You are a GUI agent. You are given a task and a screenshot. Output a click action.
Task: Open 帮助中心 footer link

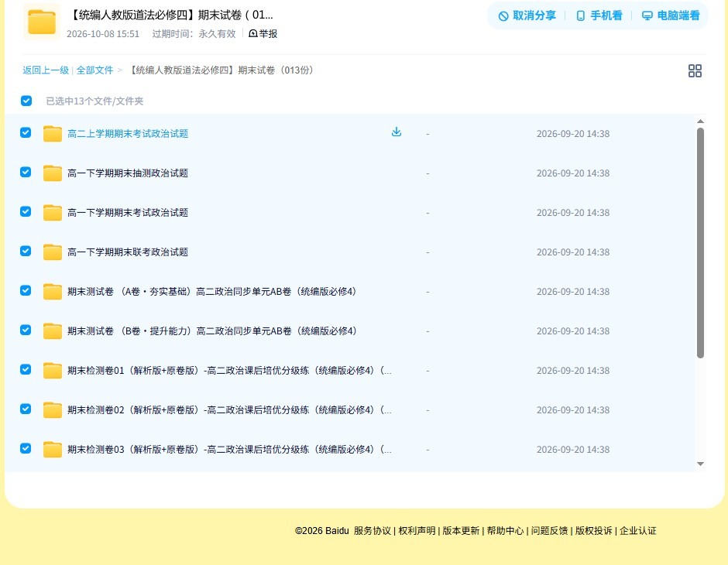(x=505, y=531)
